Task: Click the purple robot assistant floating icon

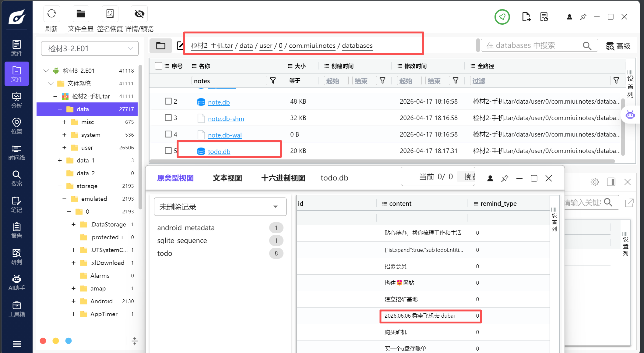Action: [630, 115]
